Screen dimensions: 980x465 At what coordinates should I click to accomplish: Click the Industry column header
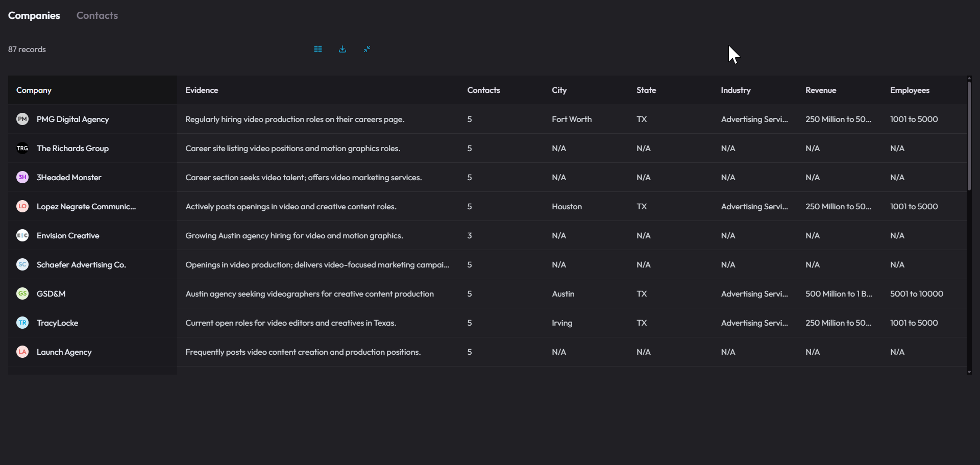(x=736, y=90)
